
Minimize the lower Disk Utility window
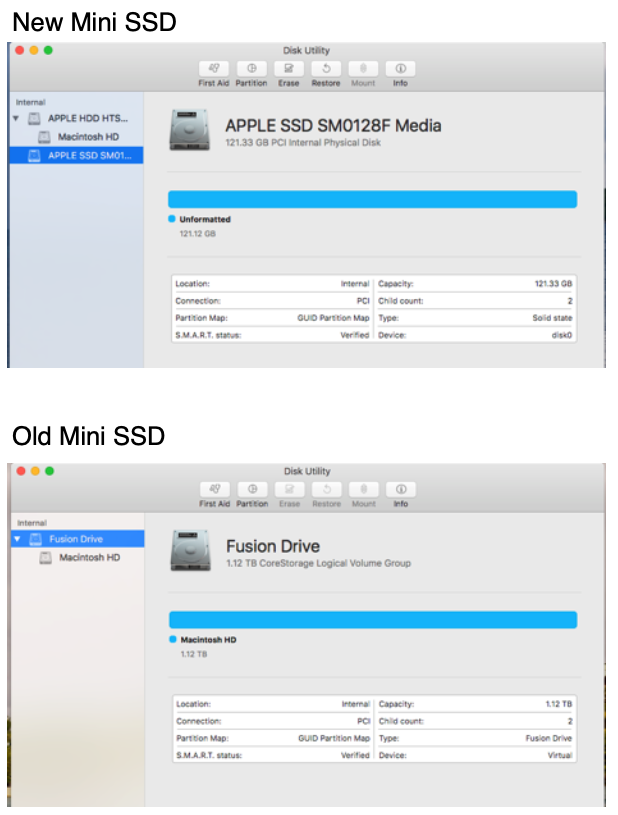tap(35, 471)
